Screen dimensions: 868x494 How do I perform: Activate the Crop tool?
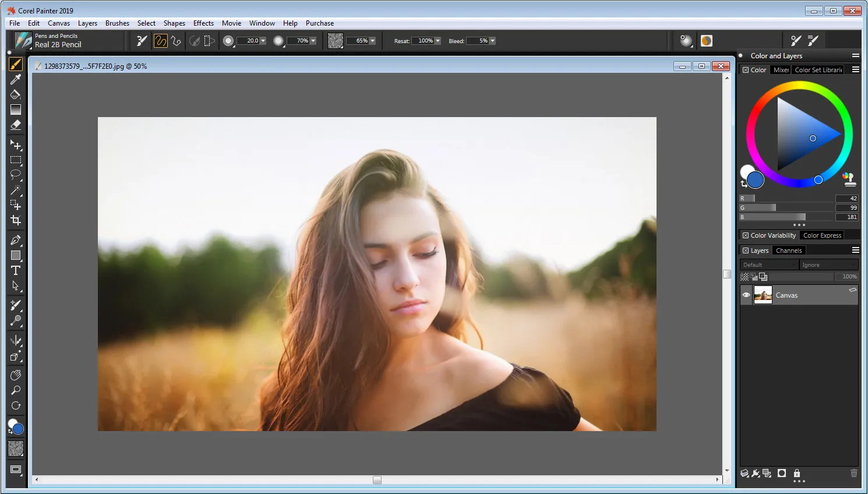tap(16, 220)
